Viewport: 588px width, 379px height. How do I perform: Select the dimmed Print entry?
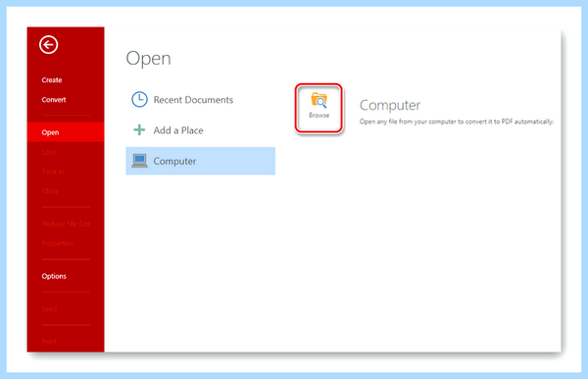[x=49, y=342]
